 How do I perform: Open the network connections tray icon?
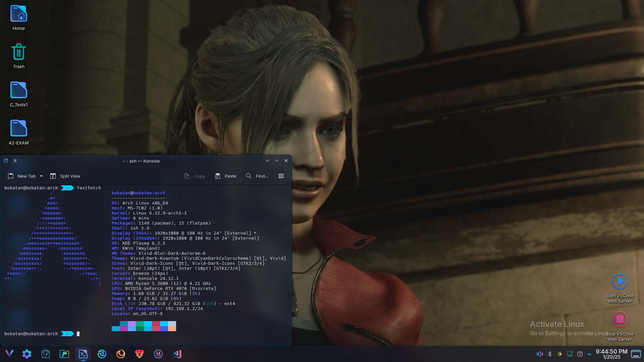[x=570, y=354]
